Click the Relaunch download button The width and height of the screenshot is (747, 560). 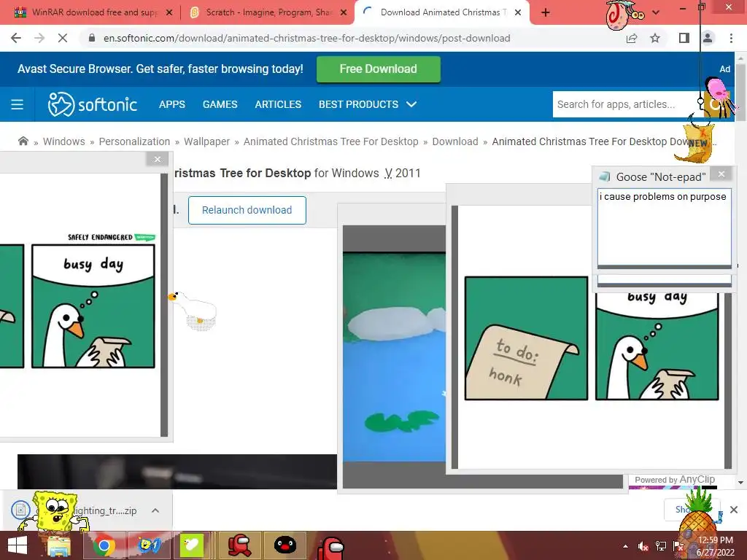[247, 210]
